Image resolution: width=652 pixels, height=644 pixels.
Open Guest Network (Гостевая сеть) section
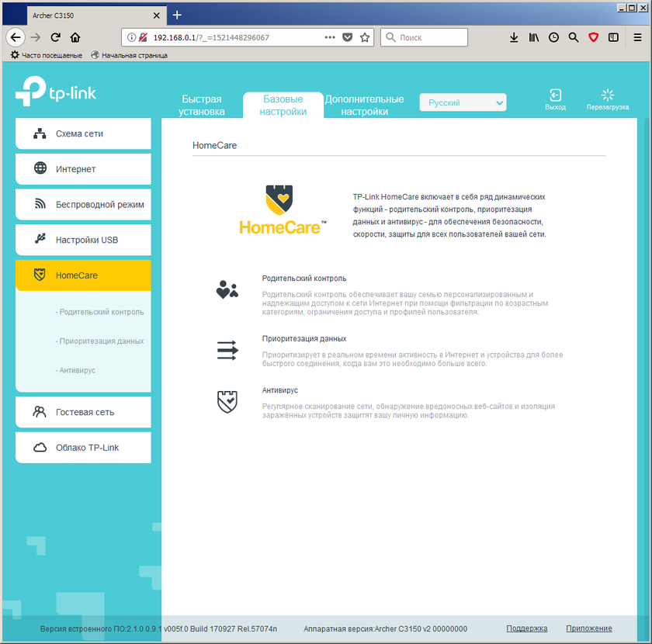(x=83, y=412)
